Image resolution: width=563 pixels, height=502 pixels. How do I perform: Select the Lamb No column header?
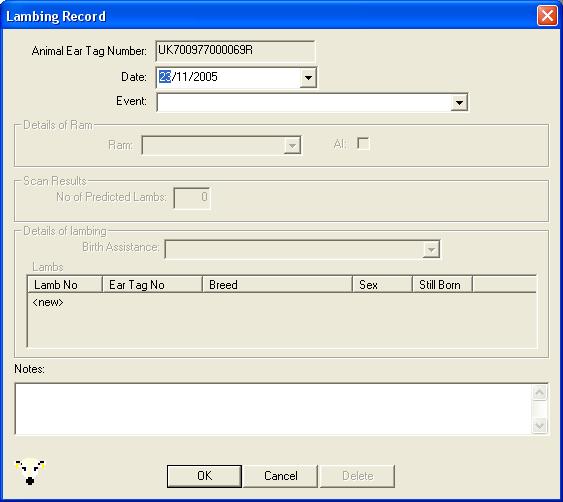(x=65, y=285)
